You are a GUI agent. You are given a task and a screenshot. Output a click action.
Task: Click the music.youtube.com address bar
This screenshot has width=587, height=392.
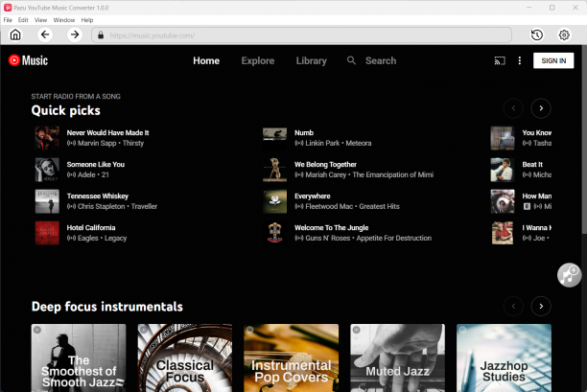(x=301, y=35)
